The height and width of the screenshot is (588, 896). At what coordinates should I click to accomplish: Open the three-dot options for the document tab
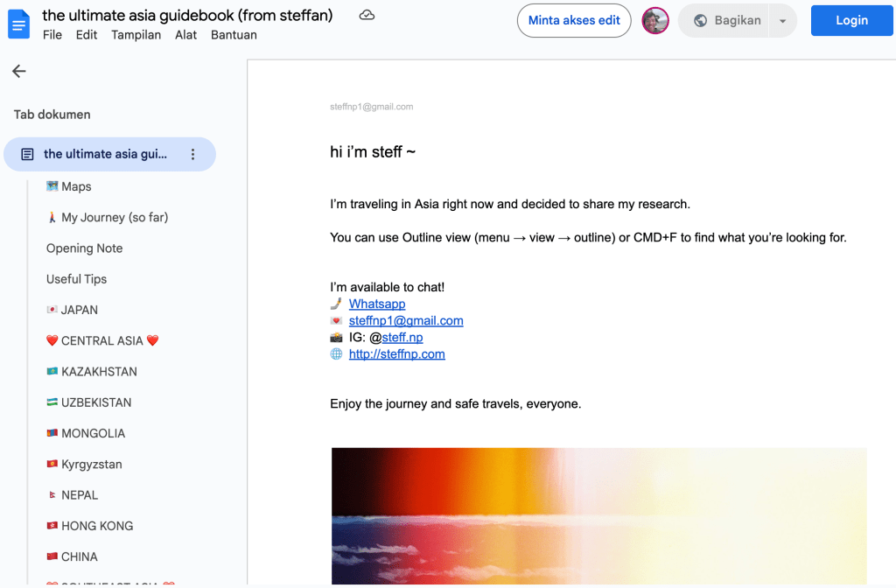[x=193, y=154]
